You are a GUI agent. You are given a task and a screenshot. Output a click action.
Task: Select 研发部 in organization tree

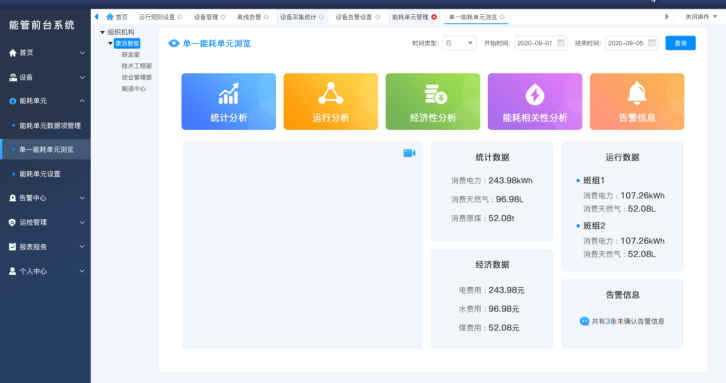131,55
